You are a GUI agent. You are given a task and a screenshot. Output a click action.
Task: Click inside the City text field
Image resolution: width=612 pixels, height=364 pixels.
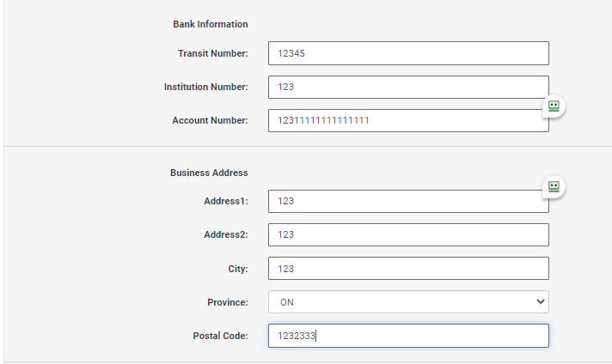408,269
